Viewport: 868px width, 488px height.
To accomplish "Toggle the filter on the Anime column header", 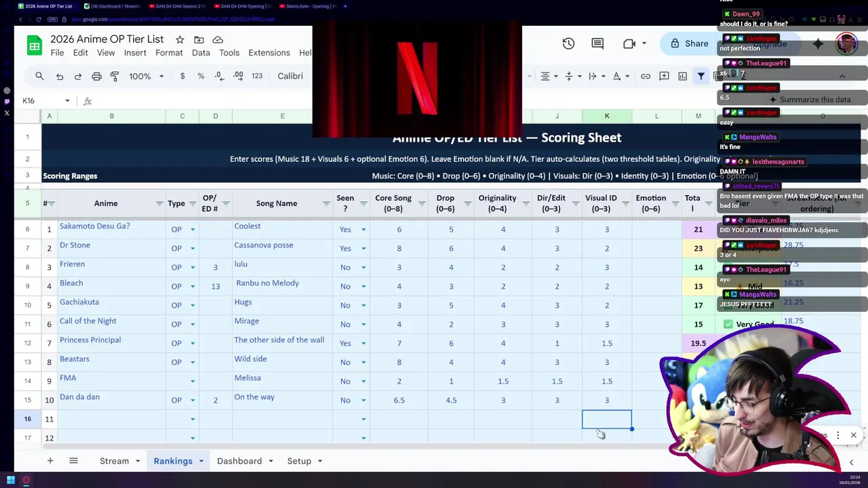I will coord(159,203).
